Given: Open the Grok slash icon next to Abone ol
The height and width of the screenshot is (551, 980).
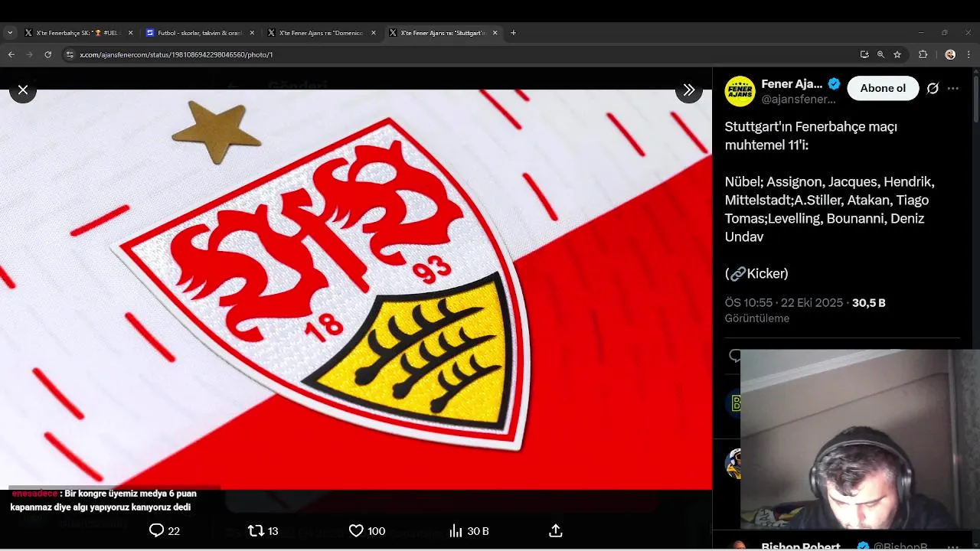Looking at the screenshot, I should [933, 88].
